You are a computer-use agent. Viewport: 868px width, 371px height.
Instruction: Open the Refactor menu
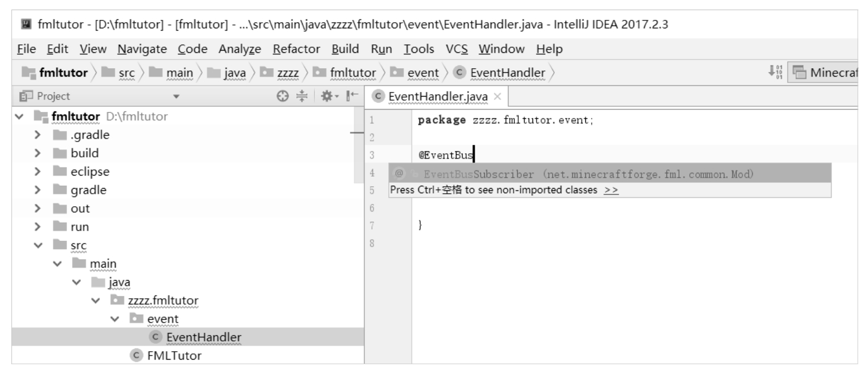(296, 49)
